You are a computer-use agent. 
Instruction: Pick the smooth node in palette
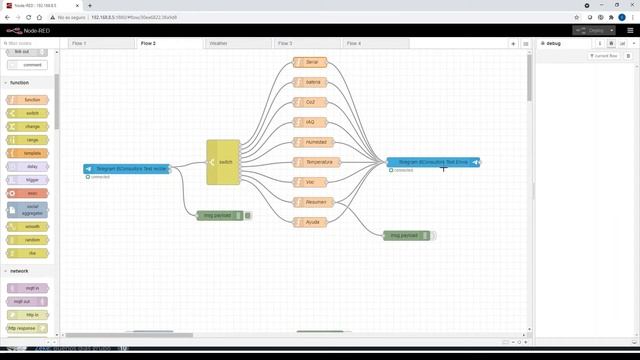tap(27, 227)
